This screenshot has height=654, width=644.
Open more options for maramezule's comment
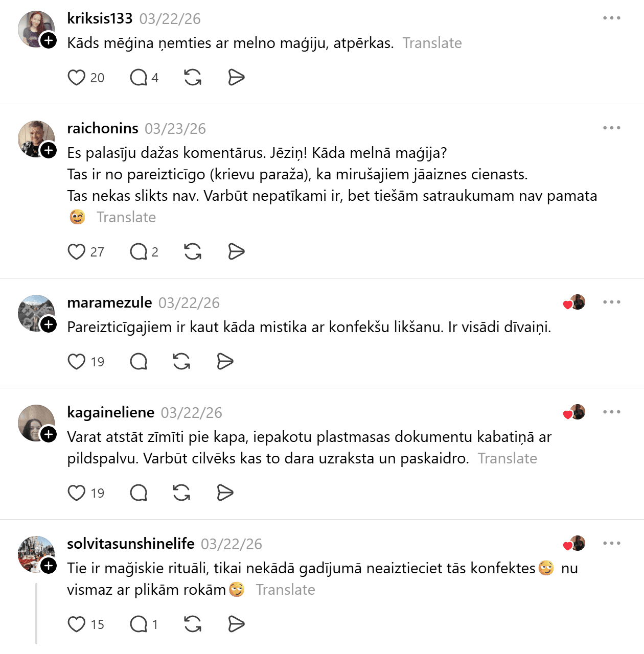click(611, 302)
